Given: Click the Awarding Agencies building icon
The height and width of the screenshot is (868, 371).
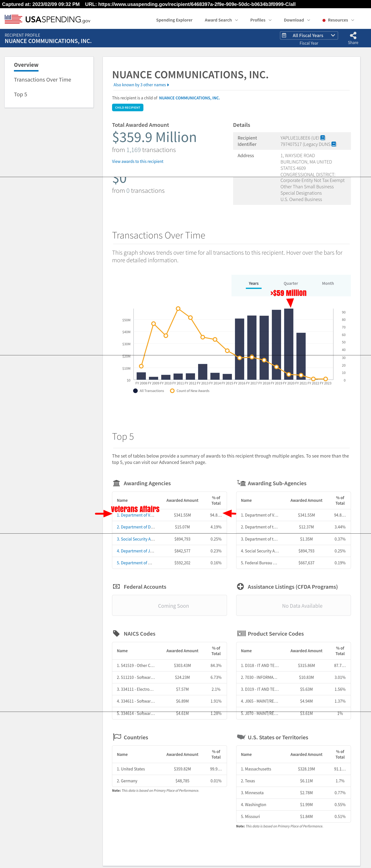Looking at the screenshot, I should tap(116, 483).
